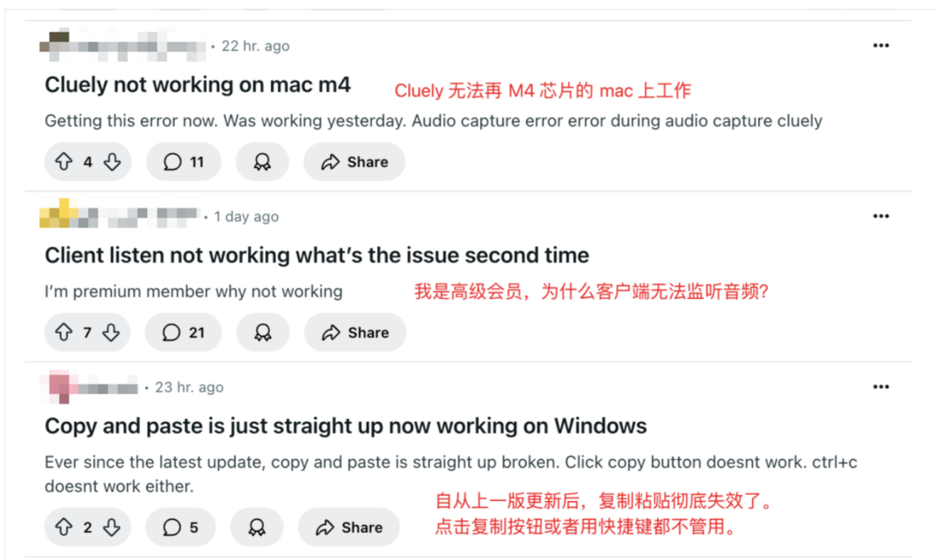View 5 comments on copy paste post
Image resolution: width=950 pixels, height=560 pixels.
click(x=180, y=527)
